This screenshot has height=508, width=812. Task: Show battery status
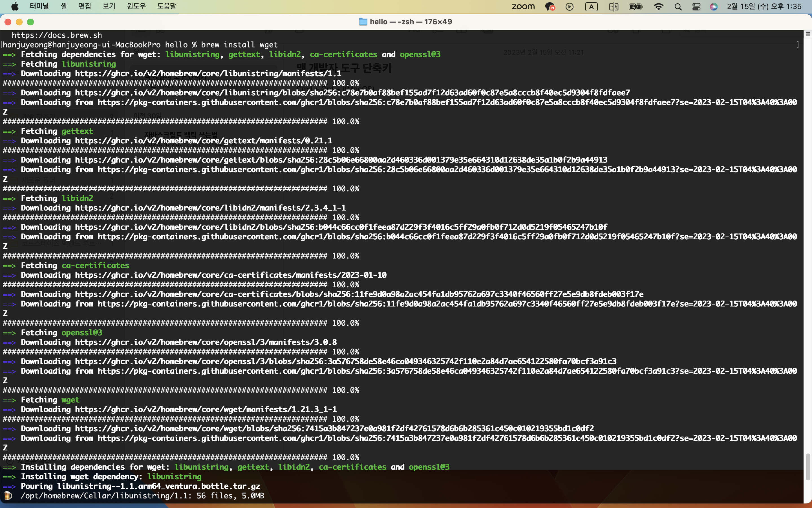(636, 6)
